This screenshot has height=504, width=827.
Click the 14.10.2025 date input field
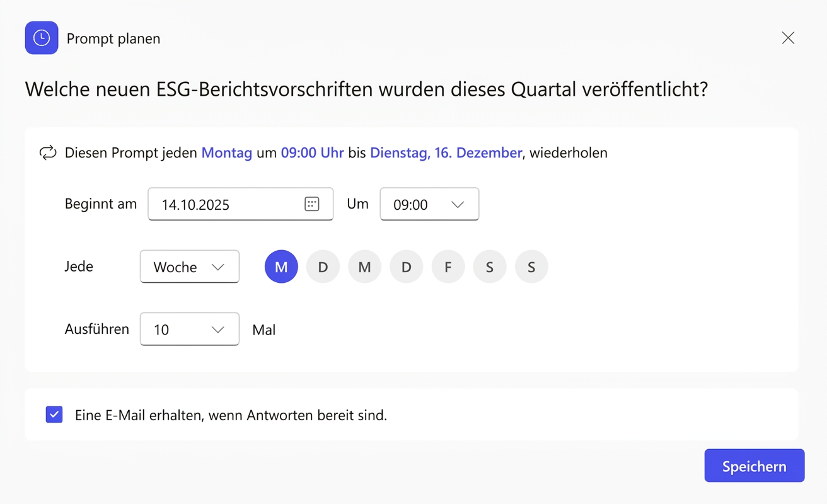240,204
